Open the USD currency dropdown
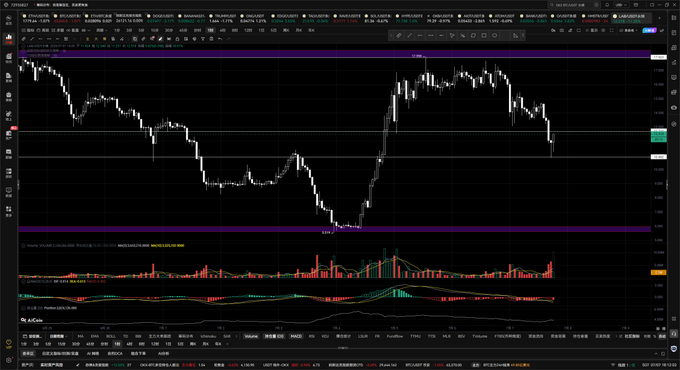680x370 pixels. (621, 5)
